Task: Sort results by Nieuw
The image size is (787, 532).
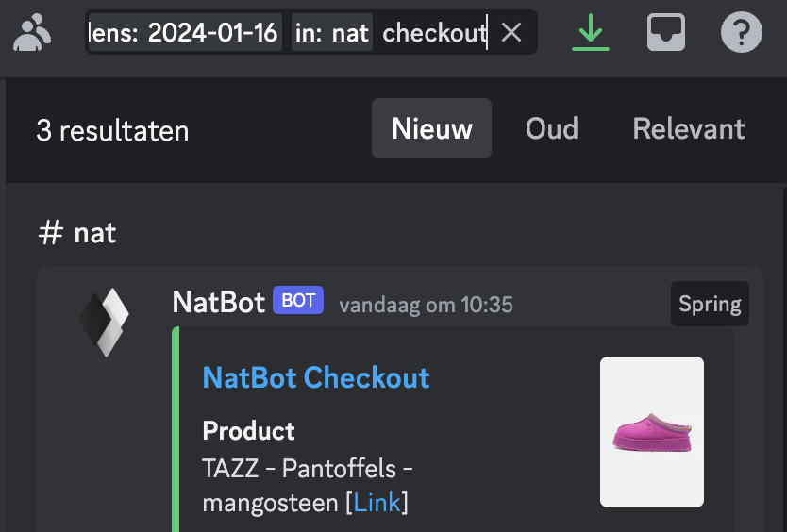Action: point(431,128)
